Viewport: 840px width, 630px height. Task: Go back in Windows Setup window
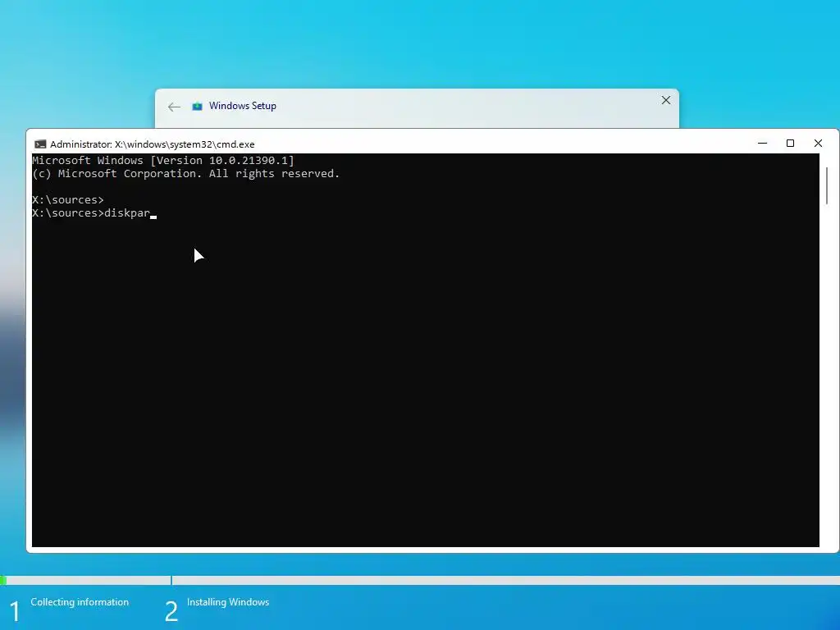click(174, 107)
